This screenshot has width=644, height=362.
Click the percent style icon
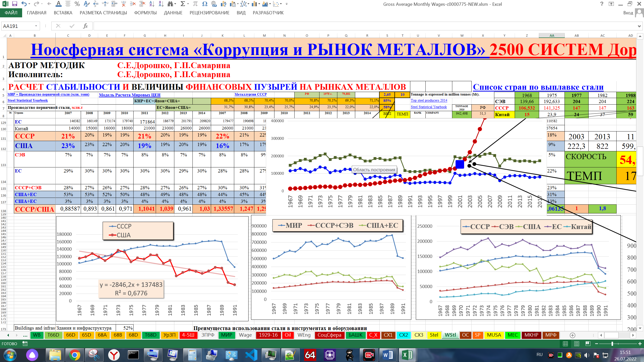point(77,4)
